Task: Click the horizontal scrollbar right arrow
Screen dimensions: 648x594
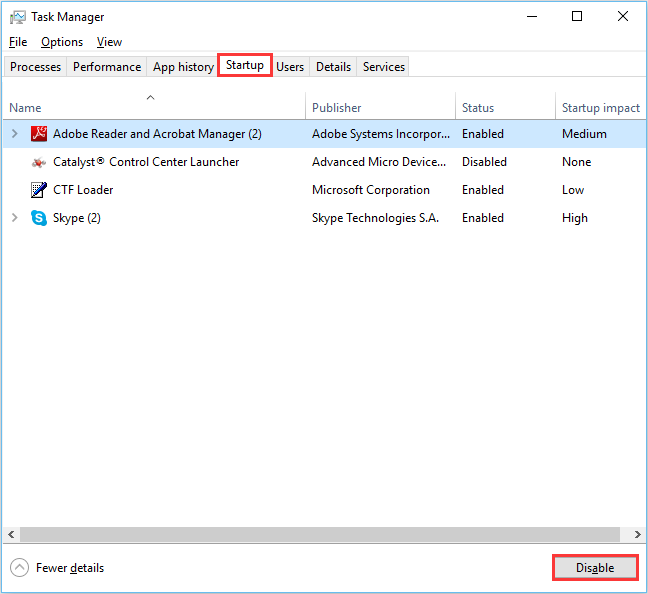Action: 638,534
